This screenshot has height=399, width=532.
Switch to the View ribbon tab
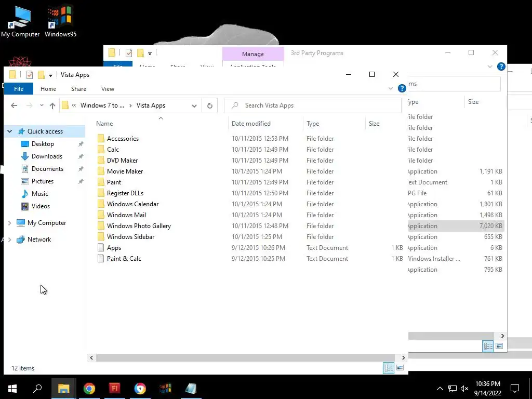coord(108,89)
